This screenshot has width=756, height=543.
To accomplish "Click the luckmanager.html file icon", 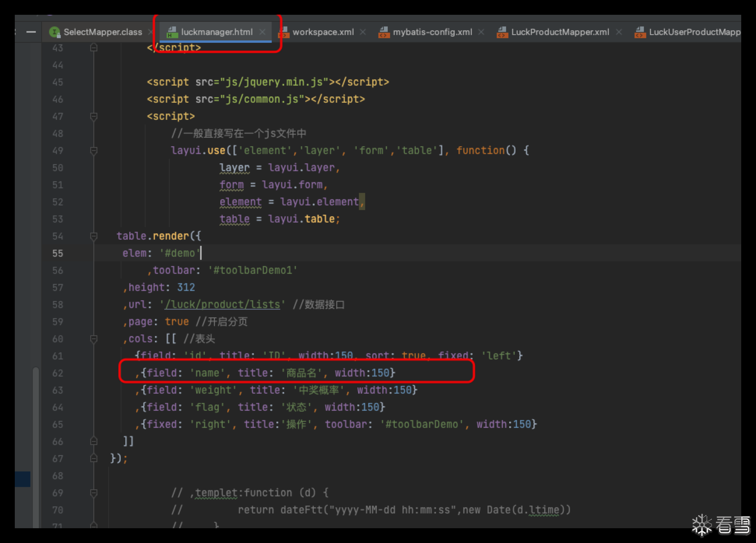I will click(x=172, y=32).
